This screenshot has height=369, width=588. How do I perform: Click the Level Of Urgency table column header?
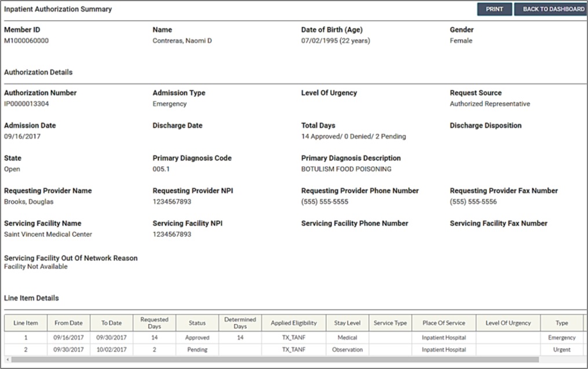(508, 323)
